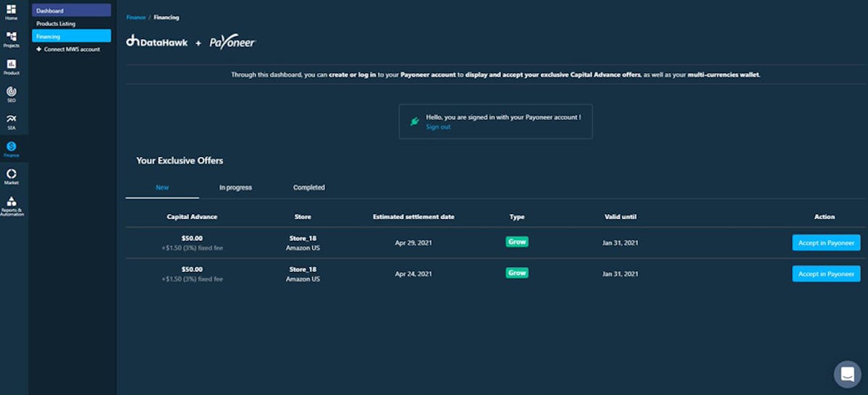Click Finance breadcrumb link
Screen dimensions: 868x395
click(x=135, y=17)
